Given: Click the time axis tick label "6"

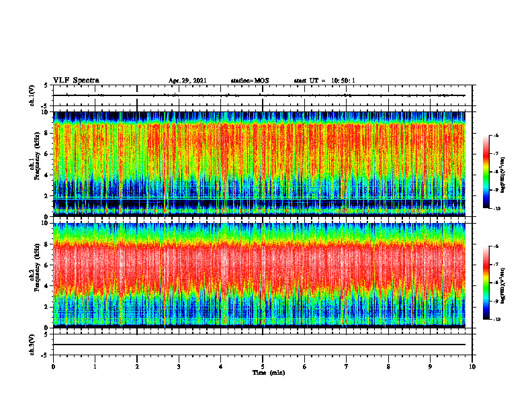Looking at the screenshot, I should coord(305,367).
